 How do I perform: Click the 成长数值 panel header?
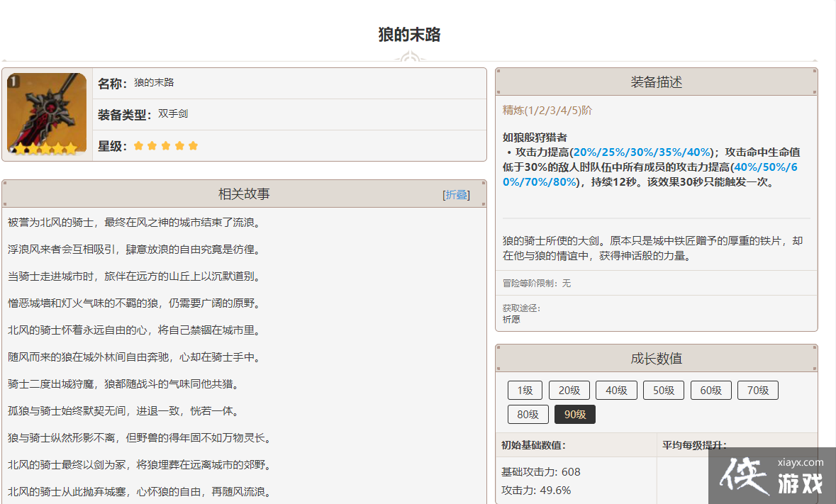point(656,359)
